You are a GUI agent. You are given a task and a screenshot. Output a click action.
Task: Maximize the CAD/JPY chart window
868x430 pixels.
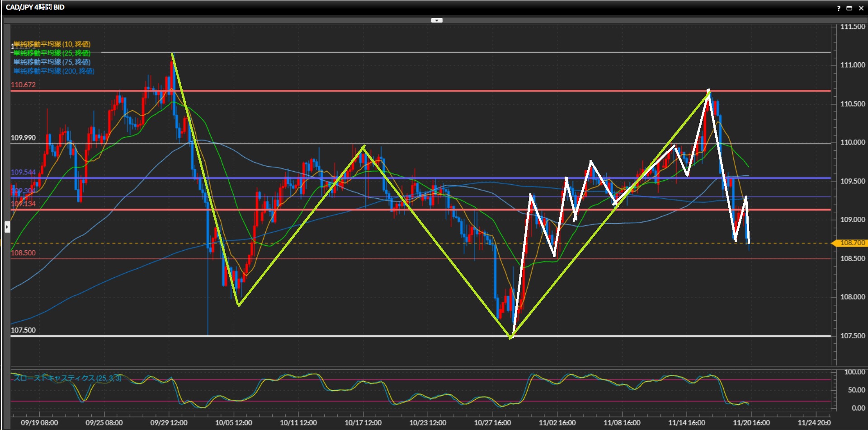(849, 8)
